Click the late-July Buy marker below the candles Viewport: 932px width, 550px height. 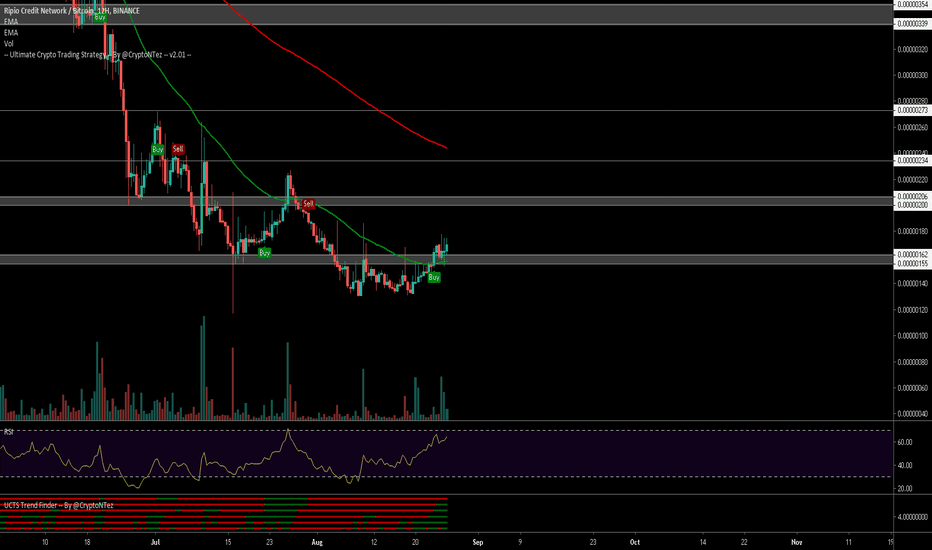click(x=265, y=253)
